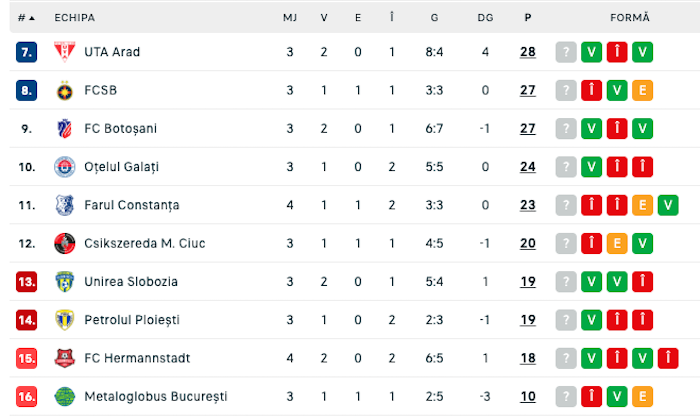
Task: Click Oțelul Galați club logo
Action: pyautogui.click(x=65, y=167)
